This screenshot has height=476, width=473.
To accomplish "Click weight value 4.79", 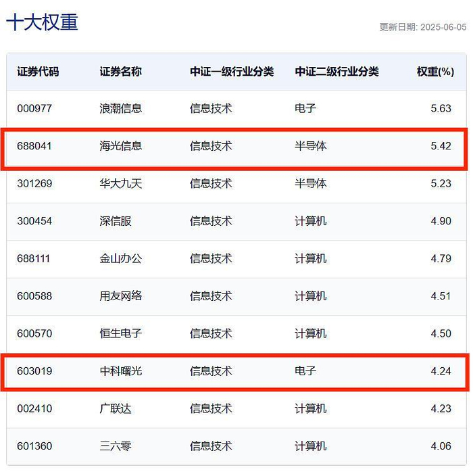I will click(441, 259).
